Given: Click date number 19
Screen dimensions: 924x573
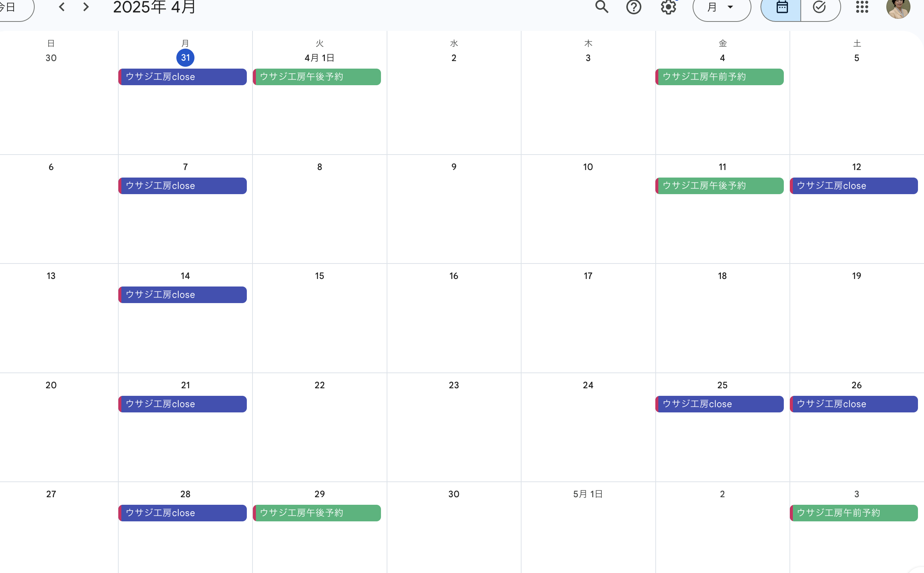Looking at the screenshot, I should pos(856,276).
